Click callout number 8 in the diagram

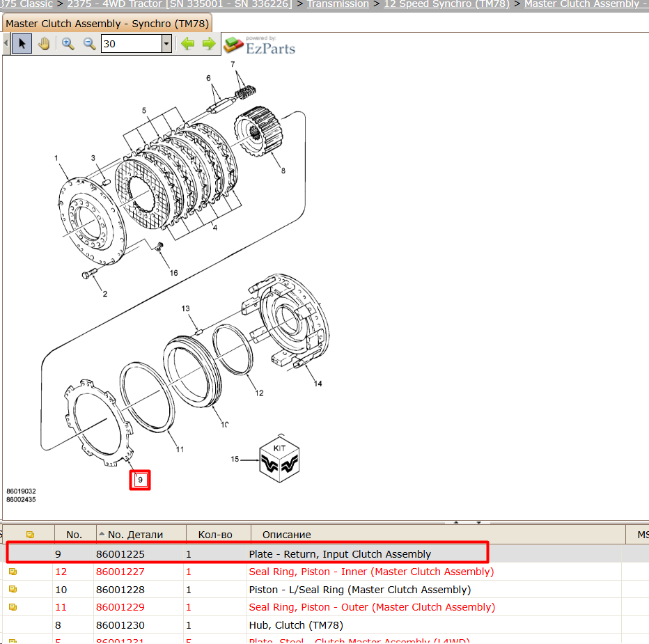click(x=283, y=171)
